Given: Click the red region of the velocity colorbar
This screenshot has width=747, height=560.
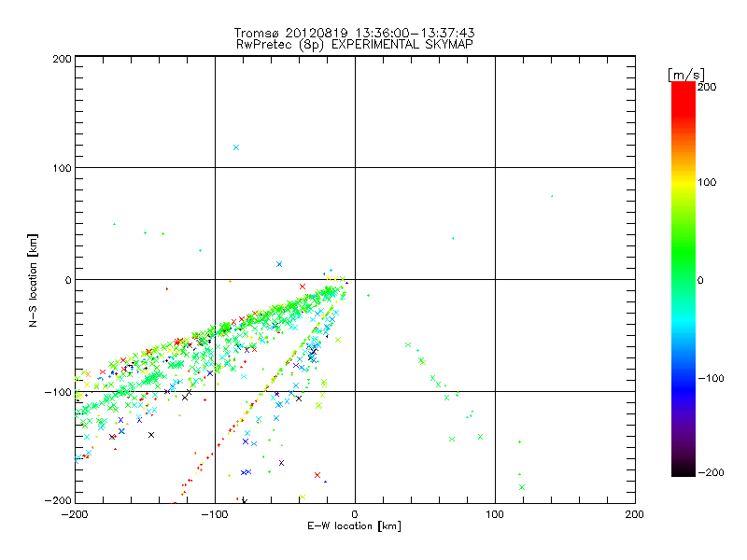Looking at the screenshot, I should 684,98.
